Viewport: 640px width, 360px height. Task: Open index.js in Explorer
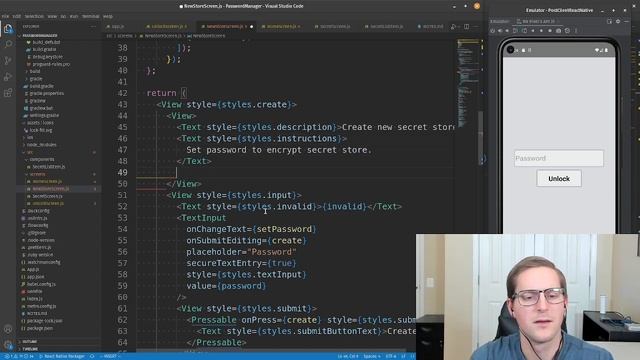coord(32,299)
